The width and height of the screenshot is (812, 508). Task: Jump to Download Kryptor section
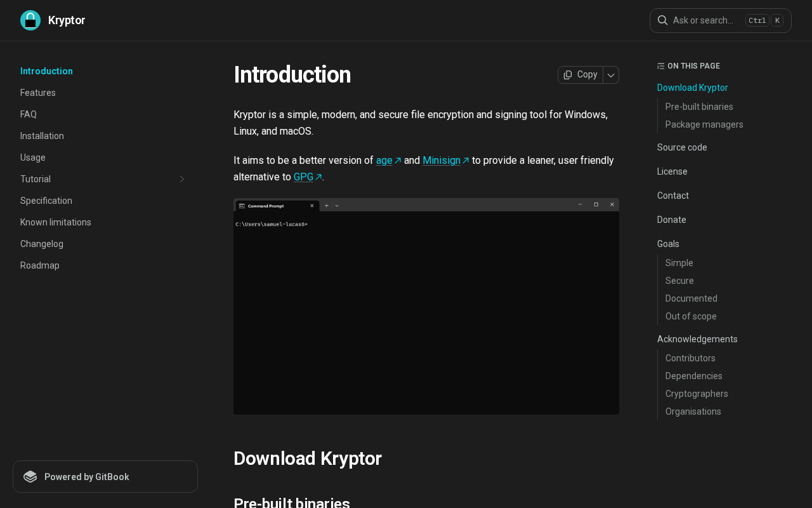(693, 88)
